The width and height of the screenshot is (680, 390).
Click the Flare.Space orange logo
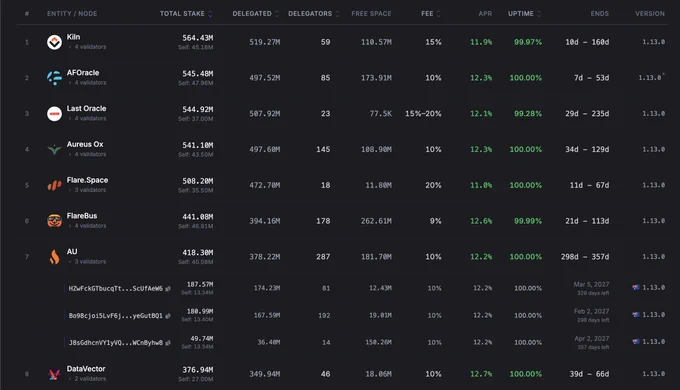pos(54,186)
